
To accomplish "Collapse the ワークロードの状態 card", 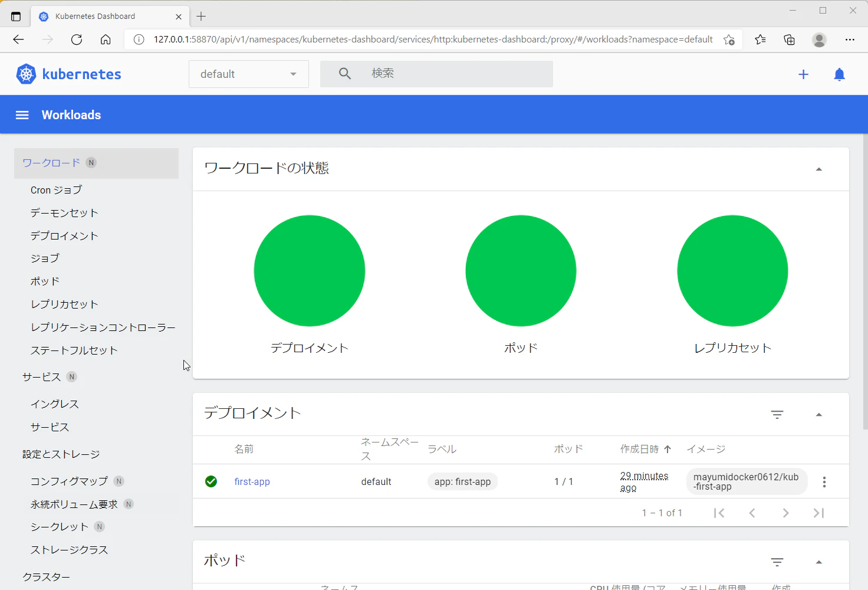I will coord(818,169).
